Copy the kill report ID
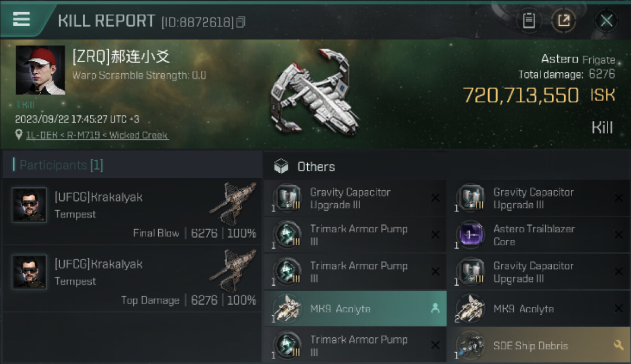The width and height of the screenshot is (631, 364). tap(241, 22)
